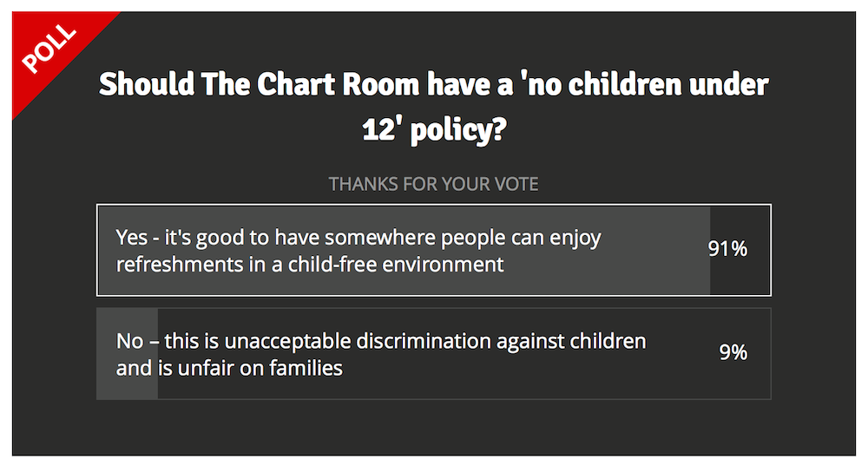Click 'discrimination against children' in No option
The width and height of the screenshot is (868, 472).
click(x=501, y=341)
